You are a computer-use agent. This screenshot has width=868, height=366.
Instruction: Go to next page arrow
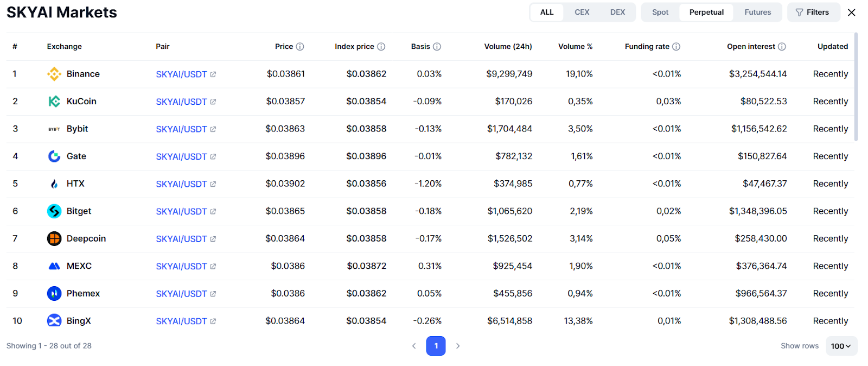[x=458, y=346]
